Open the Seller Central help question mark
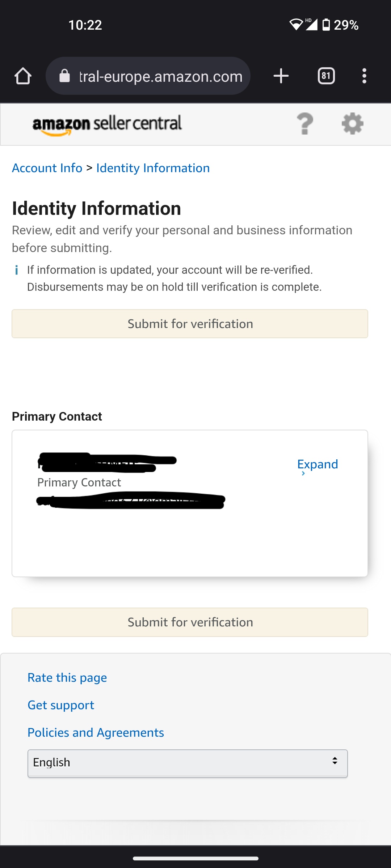 (305, 124)
